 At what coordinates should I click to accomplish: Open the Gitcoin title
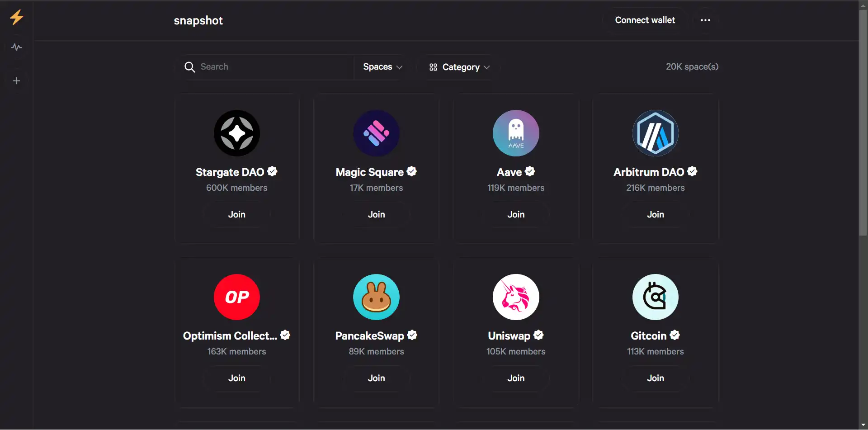coord(648,336)
